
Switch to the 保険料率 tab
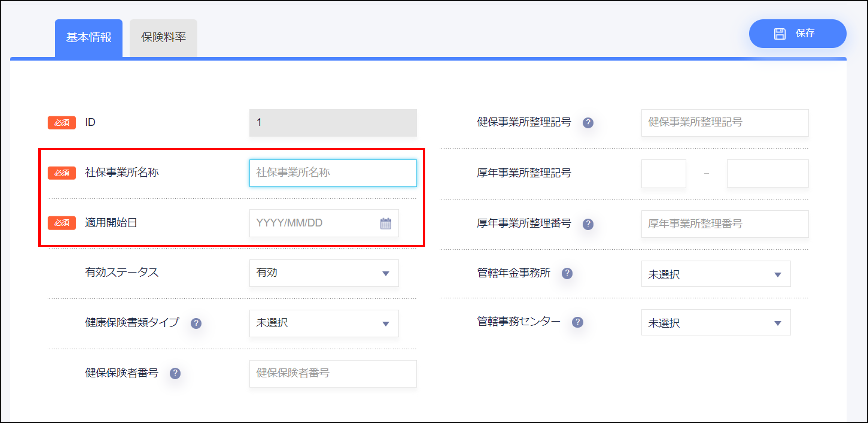pyautogui.click(x=163, y=37)
